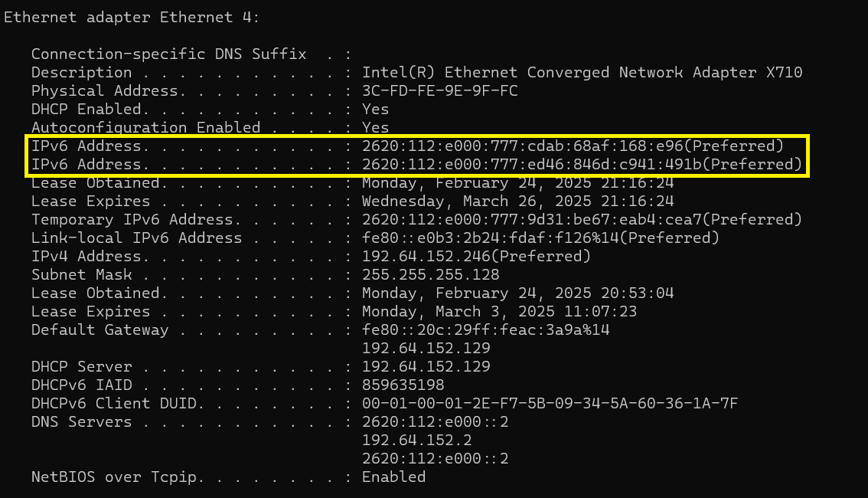Screen dimensions: 868x498
Task: Click the fe80 default gateway address
Action: 485,330
